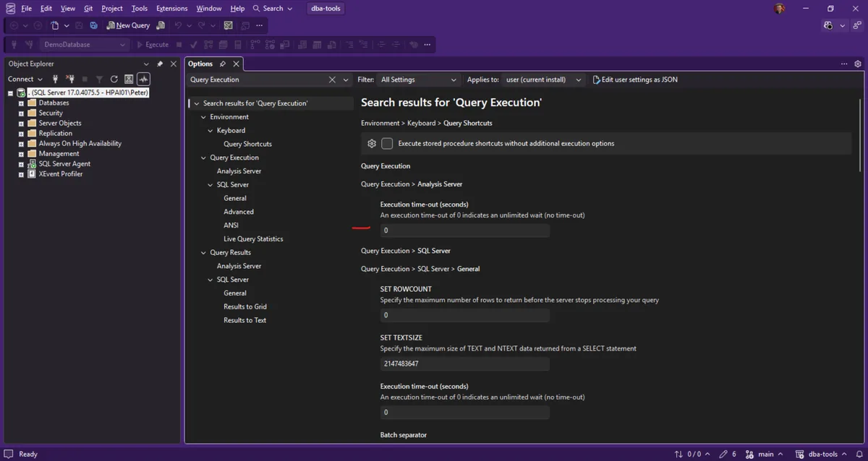Click the user account avatar

(x=779, y=9)
